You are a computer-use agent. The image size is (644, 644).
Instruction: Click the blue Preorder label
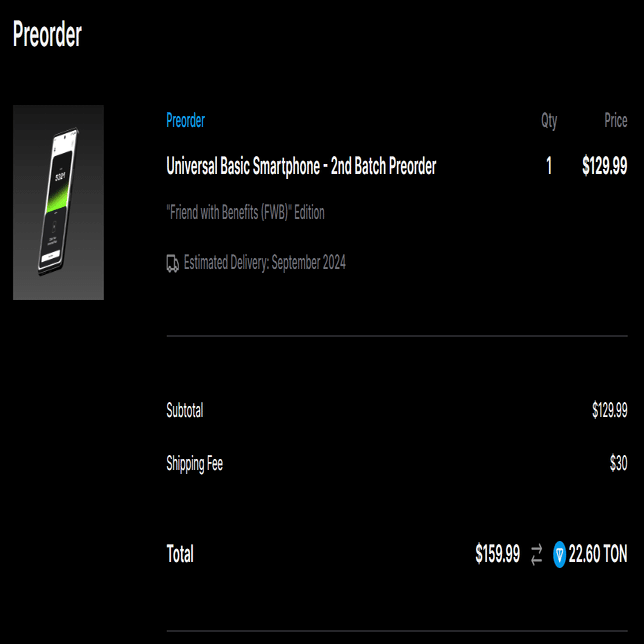(185, 120)
